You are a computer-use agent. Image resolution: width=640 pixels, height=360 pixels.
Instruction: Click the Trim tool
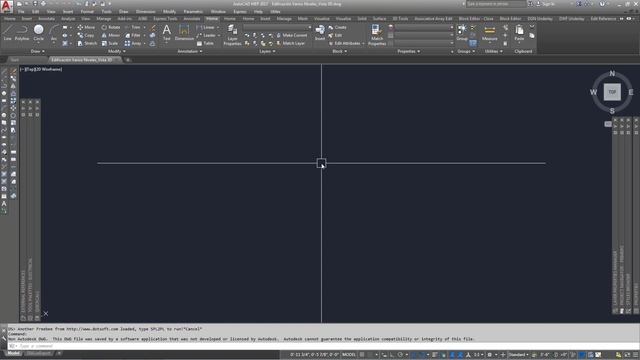[133, 27]
